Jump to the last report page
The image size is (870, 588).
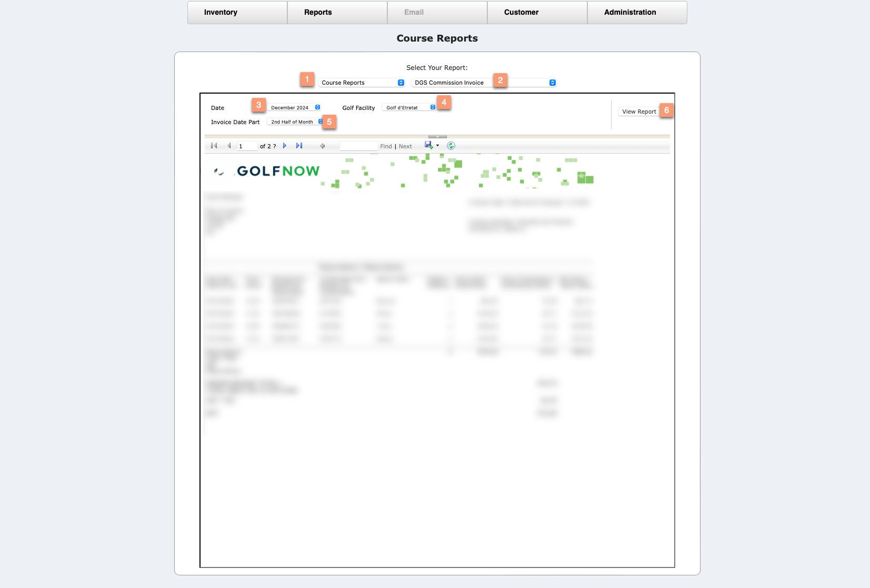coord(299,146)
